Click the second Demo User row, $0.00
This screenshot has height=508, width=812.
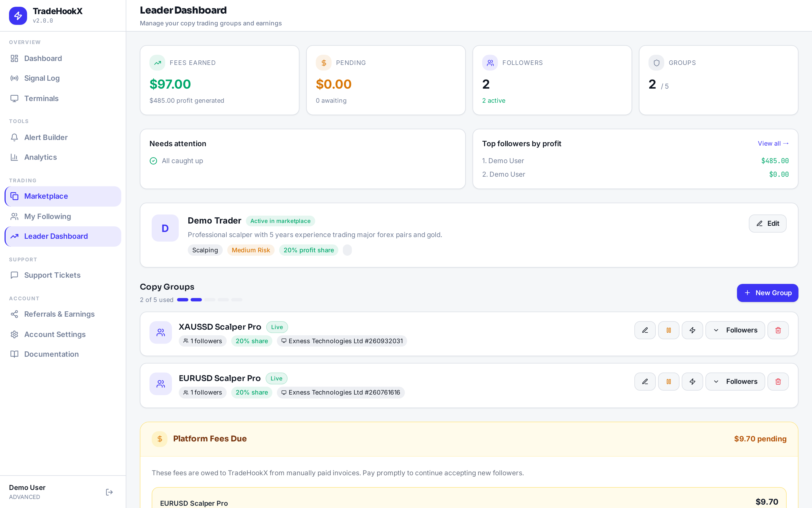(x=635, y=174)
